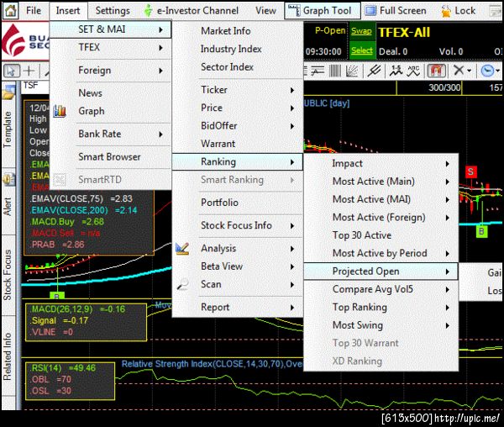Expand the Price submenu
Screen dimensions: 504x427
coord(238,108)
